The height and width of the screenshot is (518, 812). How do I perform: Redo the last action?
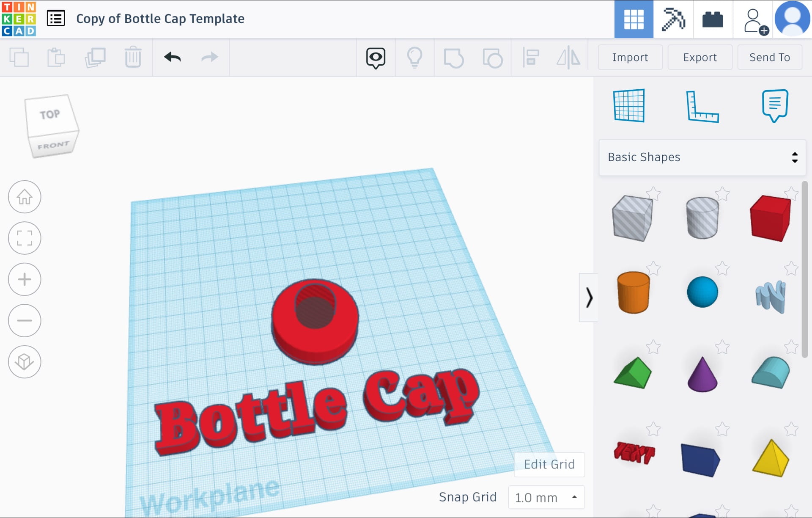tap(209, 57)
